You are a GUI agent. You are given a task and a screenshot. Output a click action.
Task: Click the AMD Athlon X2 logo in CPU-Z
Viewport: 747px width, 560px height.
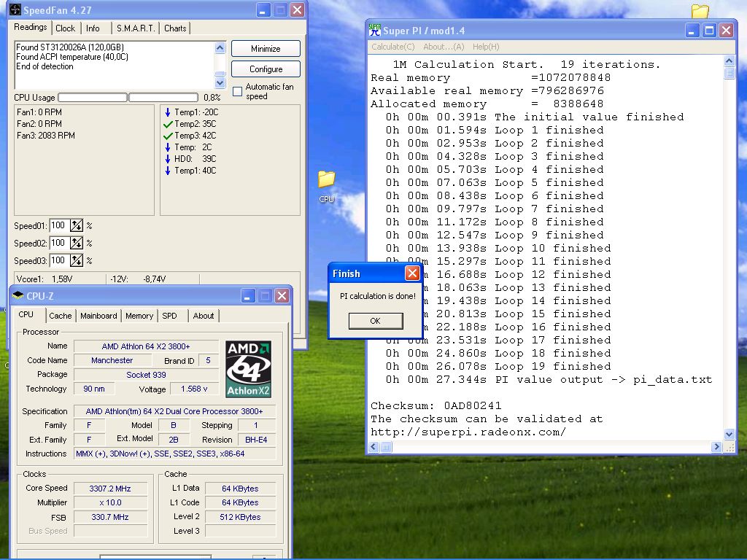coord(248,369)
